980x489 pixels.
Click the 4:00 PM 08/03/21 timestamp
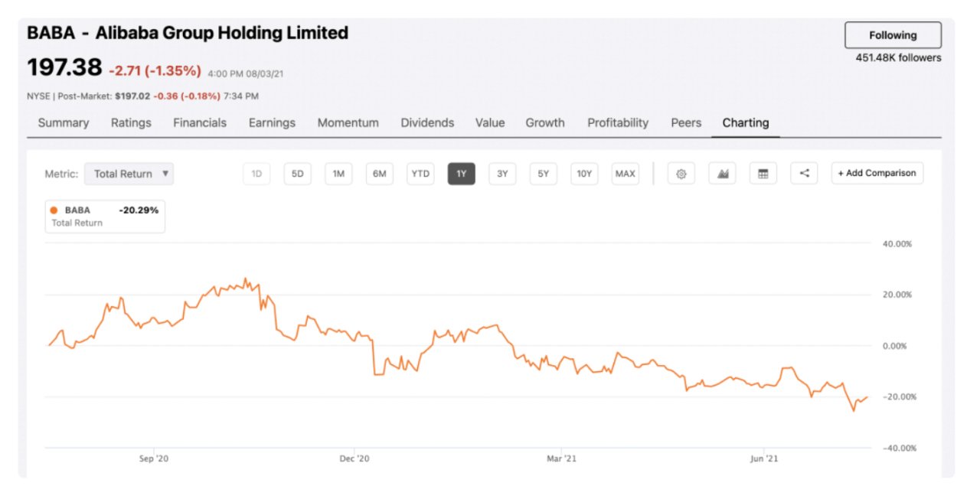(x=247, y=73)
